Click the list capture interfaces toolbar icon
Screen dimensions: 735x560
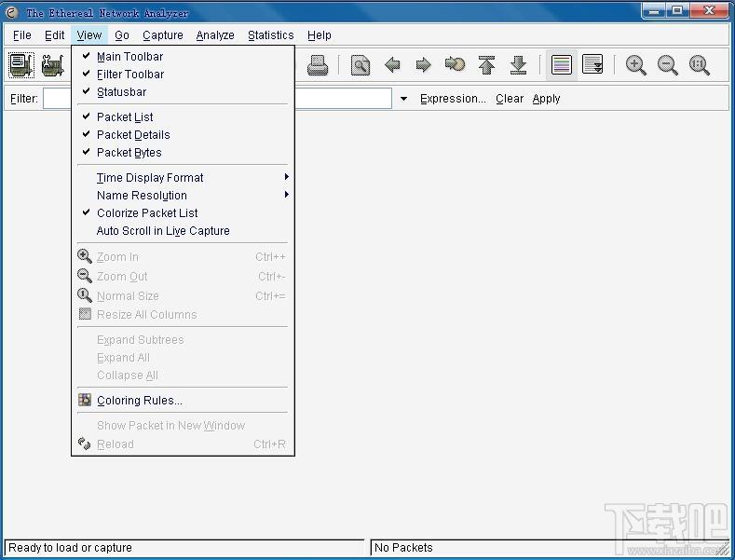21,64
